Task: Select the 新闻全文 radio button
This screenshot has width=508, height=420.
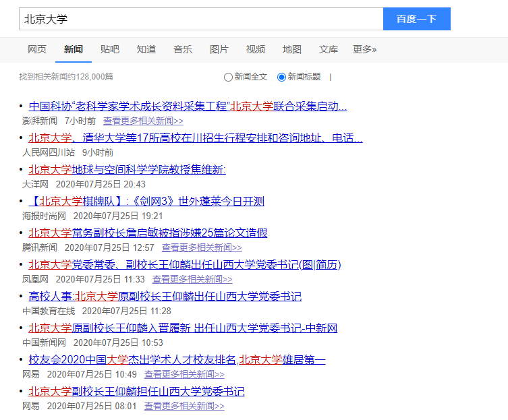Action: click(x=228, y=77)
